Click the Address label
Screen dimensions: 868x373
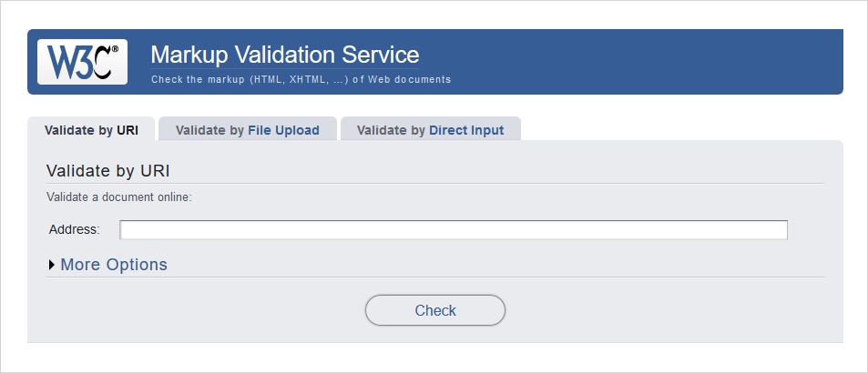(74, 229)
